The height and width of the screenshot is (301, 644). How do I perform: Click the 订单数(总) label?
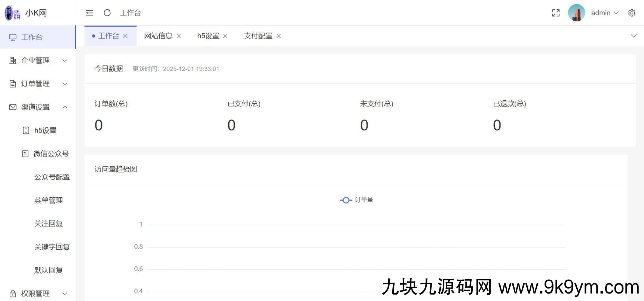pyautogui.click(x=111, y=104)
